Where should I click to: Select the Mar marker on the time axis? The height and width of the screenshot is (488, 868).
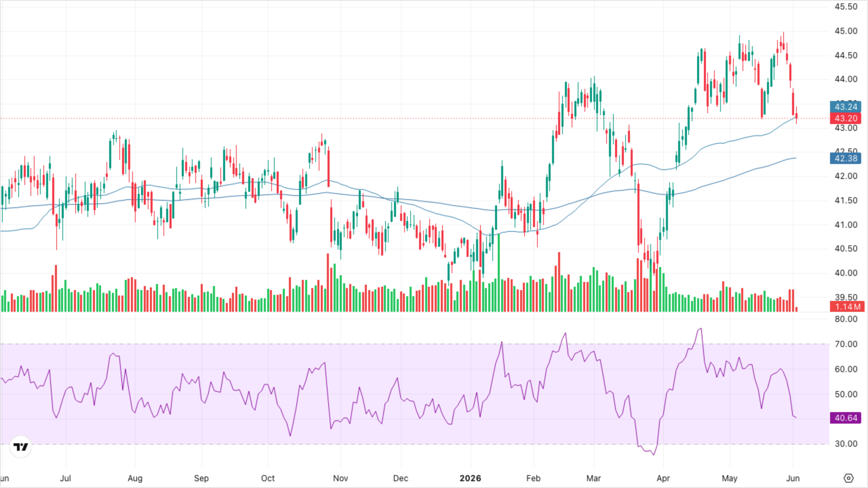594,478
